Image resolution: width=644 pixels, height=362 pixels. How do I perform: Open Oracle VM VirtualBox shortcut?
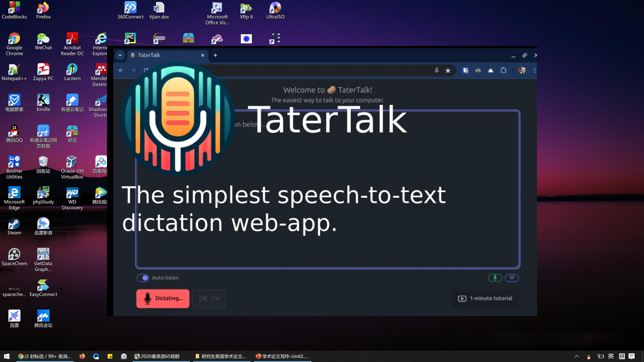click(x=72, y=168)
